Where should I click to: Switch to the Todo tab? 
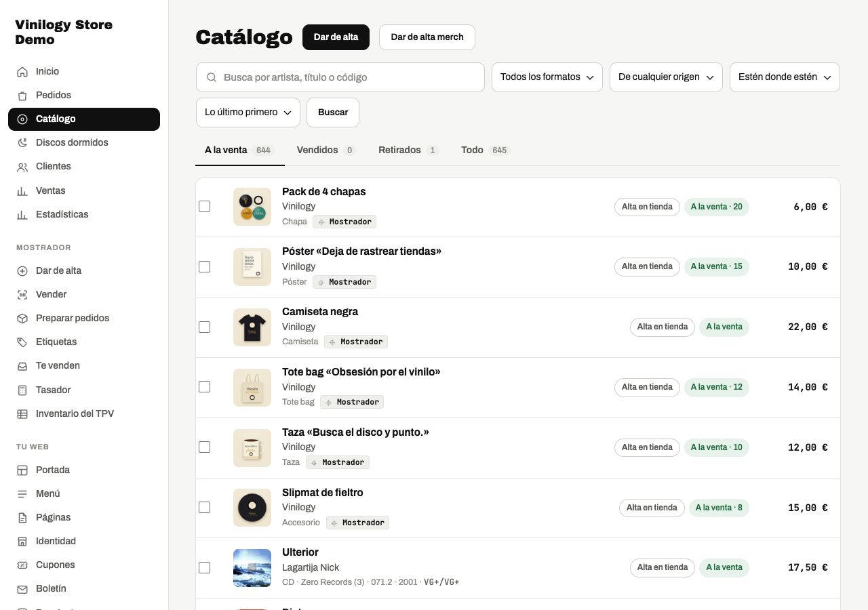[486, 150]
